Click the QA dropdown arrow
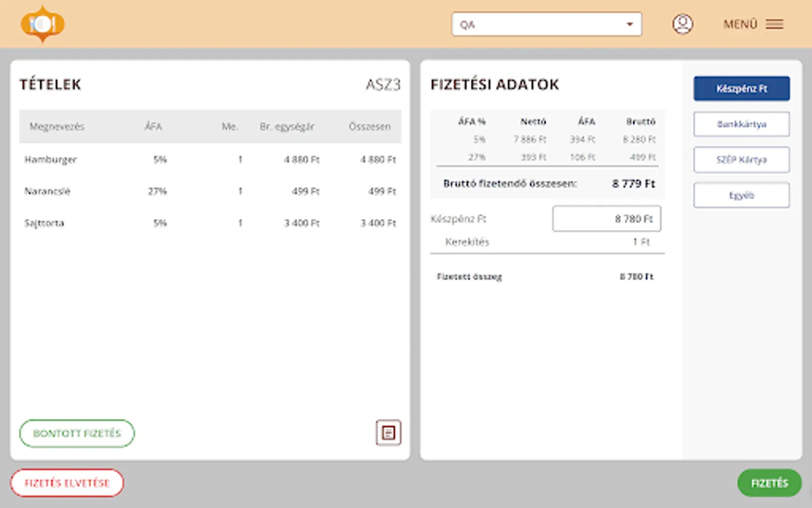Image resolution: width=812 pixels, height=508 pixels. 629,24
